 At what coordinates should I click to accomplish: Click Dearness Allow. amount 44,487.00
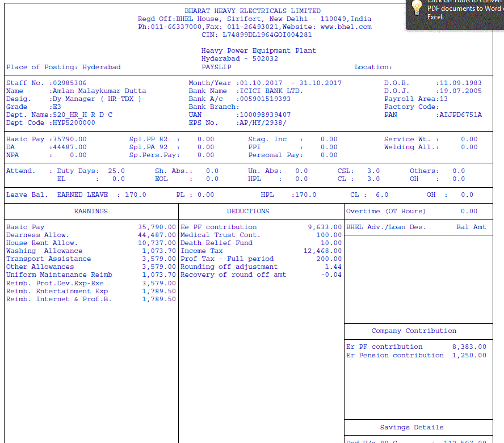coord(157,235)
